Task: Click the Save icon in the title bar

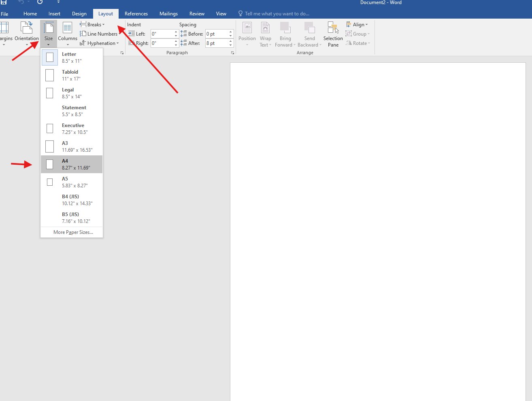Action: point(4,2)
